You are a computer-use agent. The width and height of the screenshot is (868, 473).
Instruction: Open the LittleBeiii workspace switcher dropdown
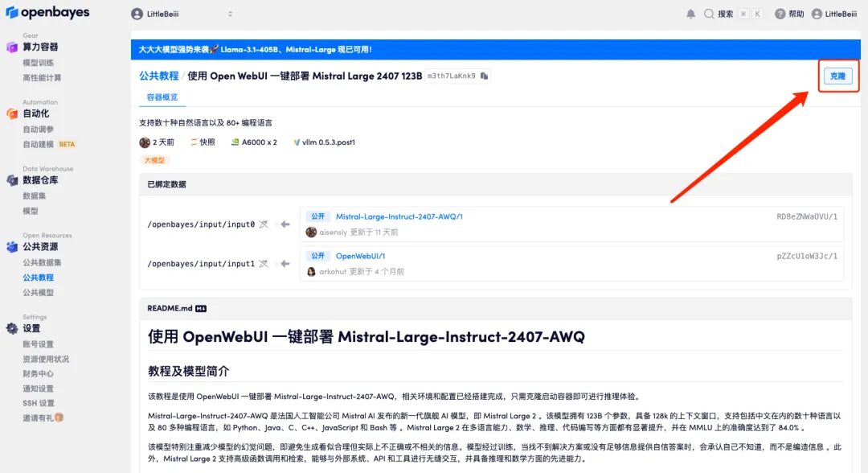pyautogui.click(x=182, y=14)
